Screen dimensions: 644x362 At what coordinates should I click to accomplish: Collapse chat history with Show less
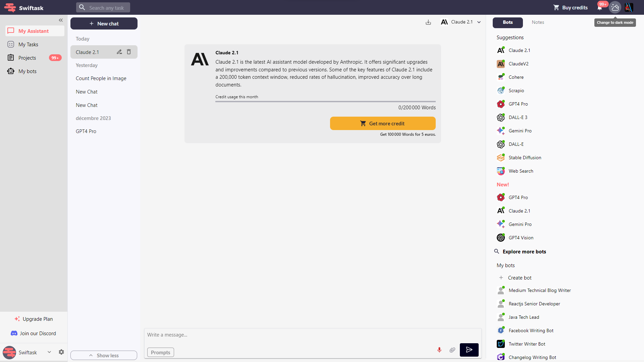point(104,355)
